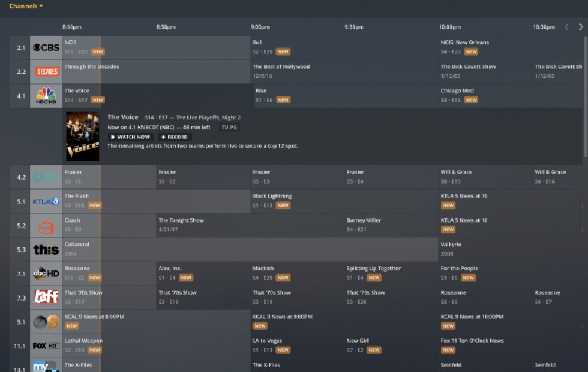Select the NBC HD channel logo
The image size is (588, 372).
click(46, 95)
